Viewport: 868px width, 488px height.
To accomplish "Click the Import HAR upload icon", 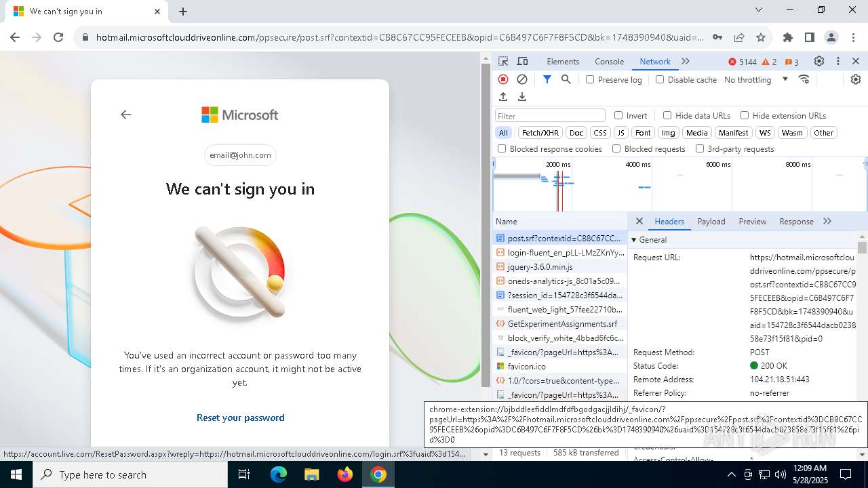I will 503,97.
